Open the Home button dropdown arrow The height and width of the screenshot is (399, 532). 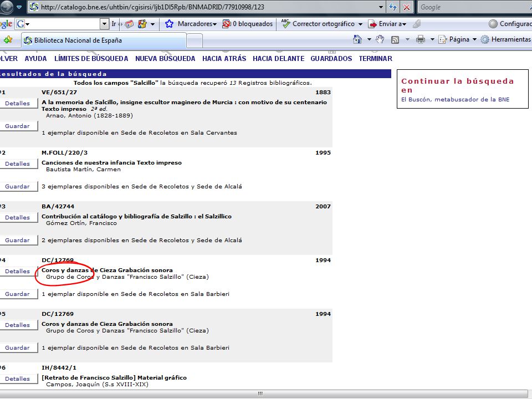tap(369, 39)
